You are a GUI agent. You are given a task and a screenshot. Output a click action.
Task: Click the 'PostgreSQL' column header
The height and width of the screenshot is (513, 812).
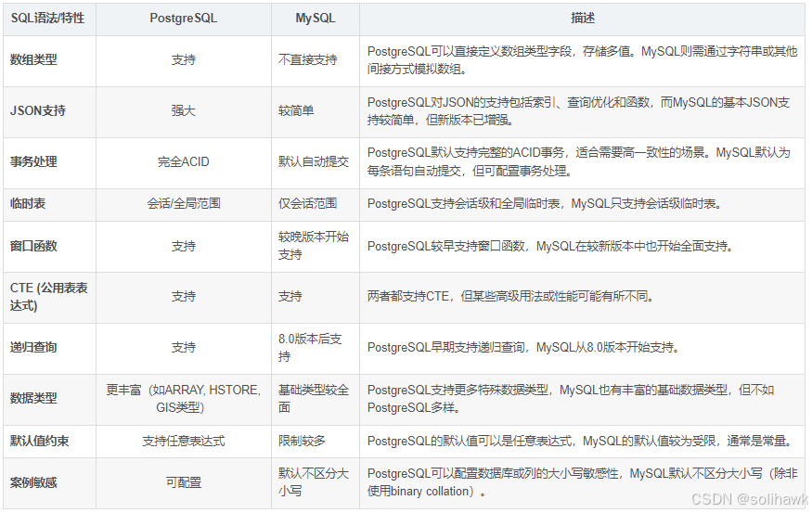click(184, 19)
